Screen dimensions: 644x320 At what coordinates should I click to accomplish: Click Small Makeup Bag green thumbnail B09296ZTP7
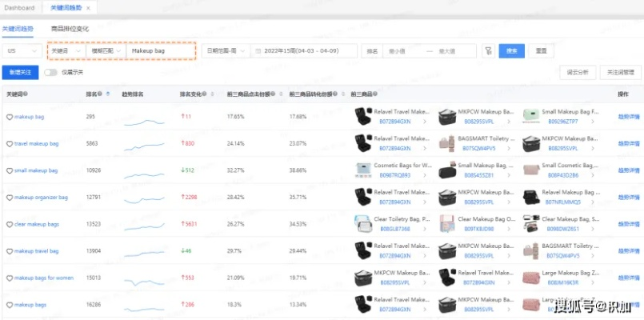click(530, 117)
